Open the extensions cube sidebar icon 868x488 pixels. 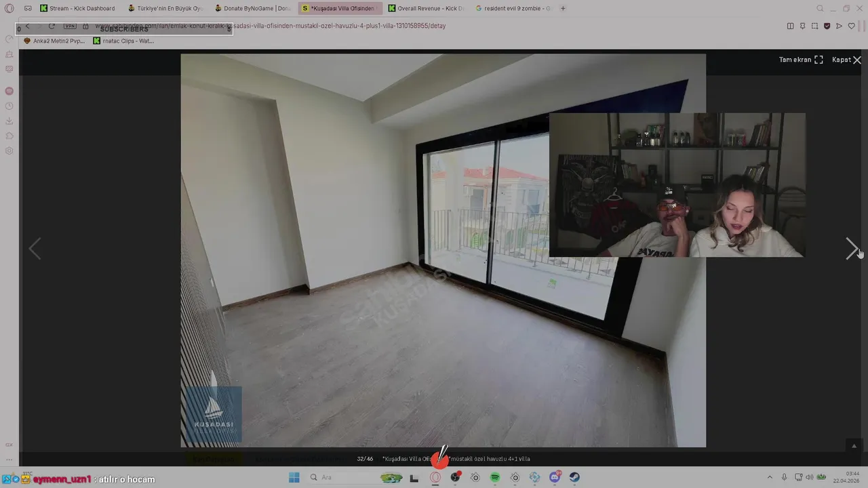click(x=9, y=136)
